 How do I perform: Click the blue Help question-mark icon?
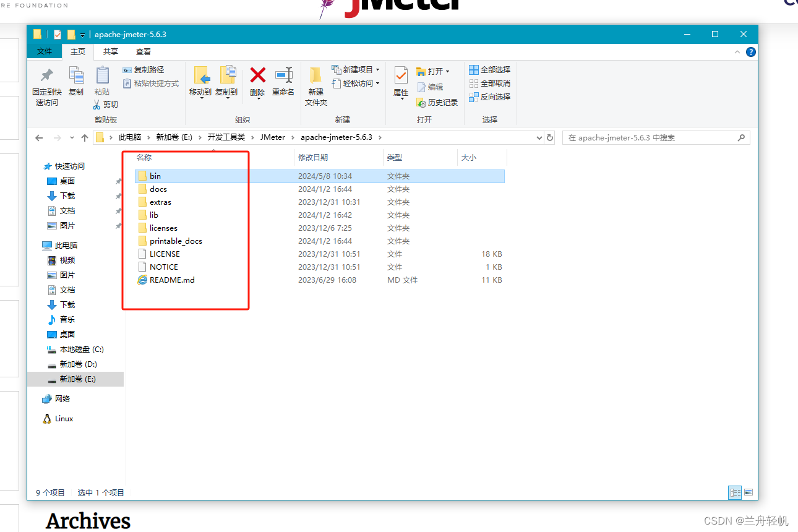click(x=751, y=53)
